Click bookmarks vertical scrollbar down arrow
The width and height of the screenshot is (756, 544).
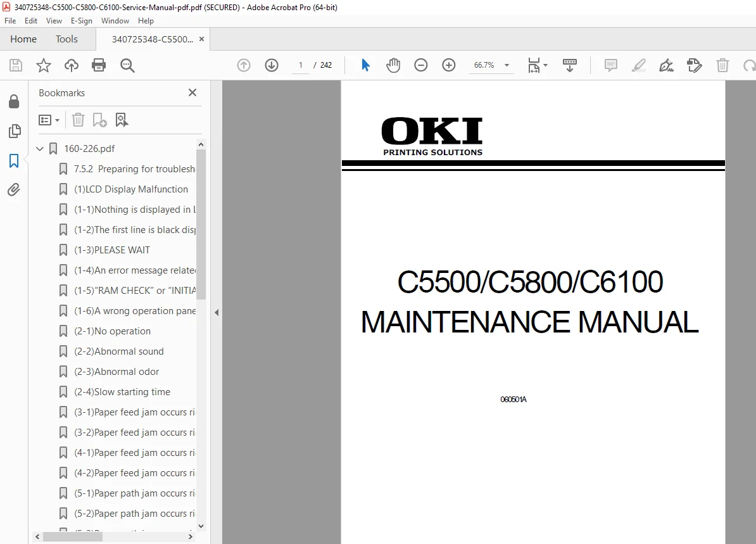click(x=201, y=526)
